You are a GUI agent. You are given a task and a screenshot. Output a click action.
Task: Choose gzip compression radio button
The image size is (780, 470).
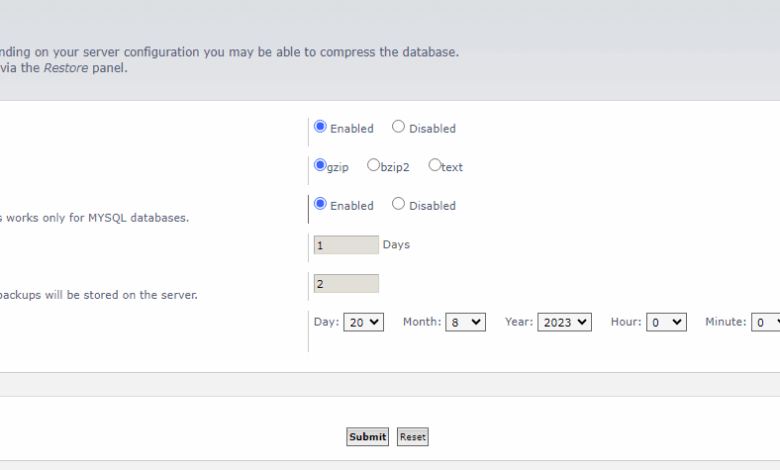click(x=320, y=165)
